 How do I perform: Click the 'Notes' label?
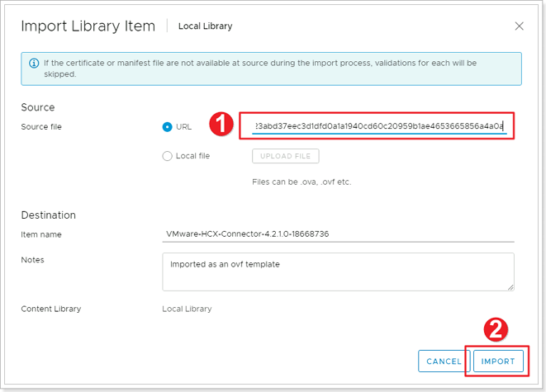(32, 260)
